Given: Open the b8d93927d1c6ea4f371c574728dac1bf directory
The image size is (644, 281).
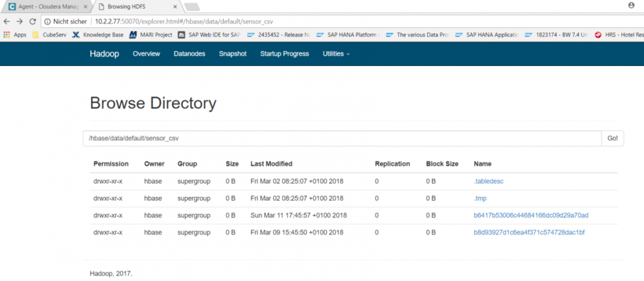Looking at the screenshot, I should coord(529,233).
